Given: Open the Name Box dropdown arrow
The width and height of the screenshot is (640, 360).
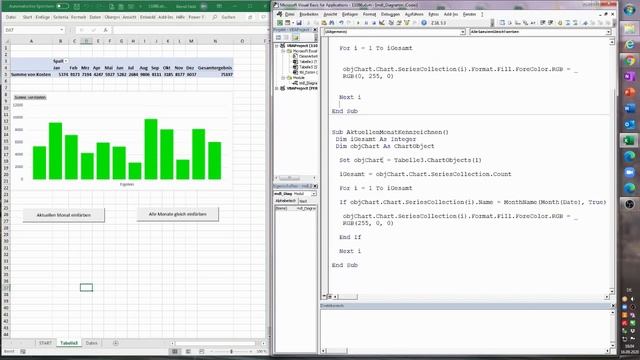Looking at the screenshot, I should click(x=62, y=30).
